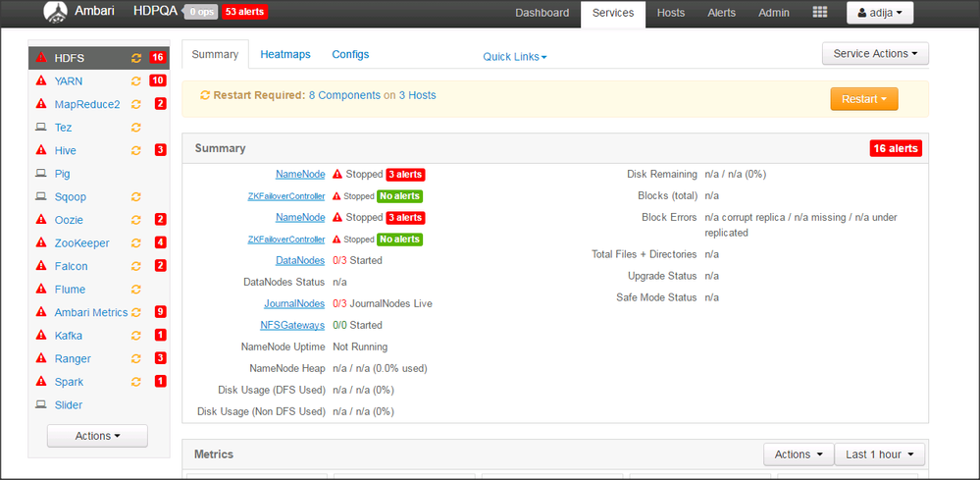This screenshot has width=980, height=480.
Task: Click the Slider client laptop icon
Action: click(x=41, y=404)
